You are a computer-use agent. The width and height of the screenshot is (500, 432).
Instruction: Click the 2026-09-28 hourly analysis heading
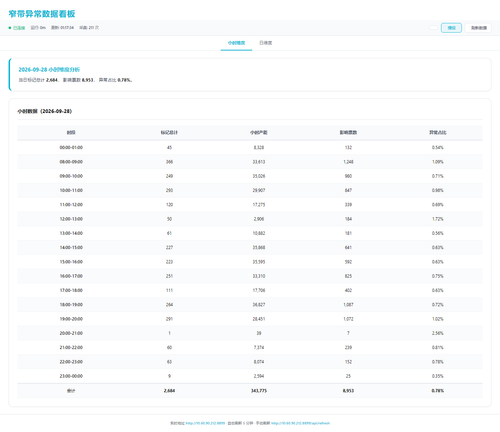[49, 69]
